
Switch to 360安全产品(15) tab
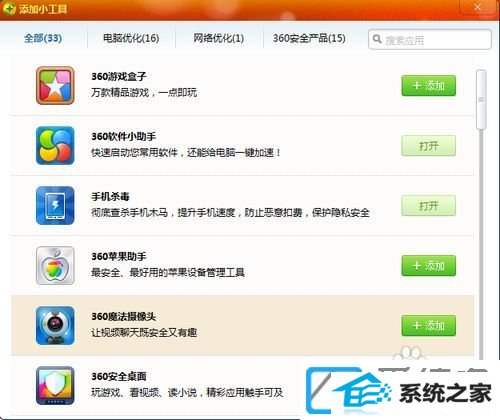click(309, 38)
